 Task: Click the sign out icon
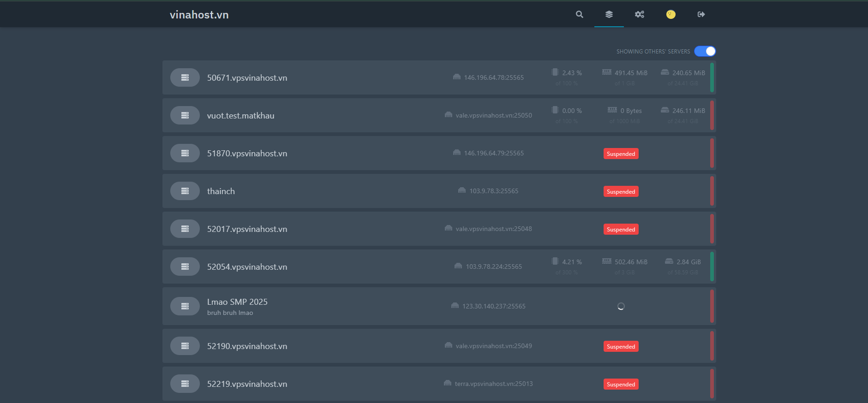pos(701,14)
